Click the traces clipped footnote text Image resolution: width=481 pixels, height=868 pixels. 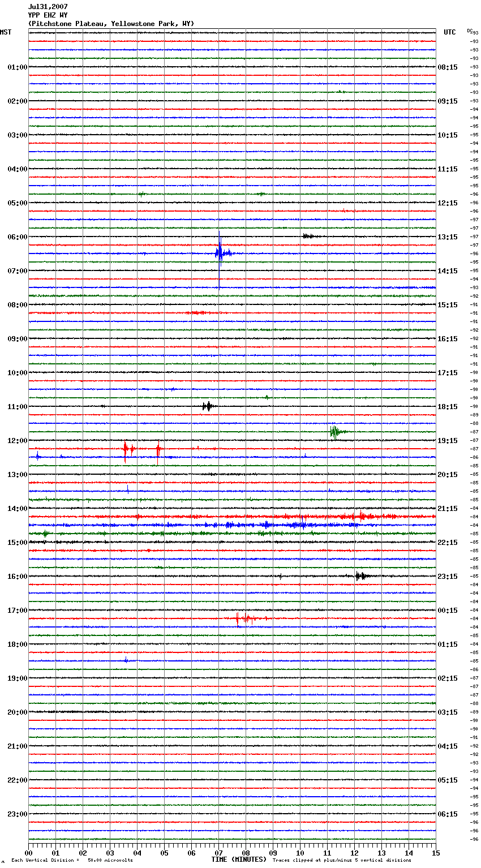342,860
